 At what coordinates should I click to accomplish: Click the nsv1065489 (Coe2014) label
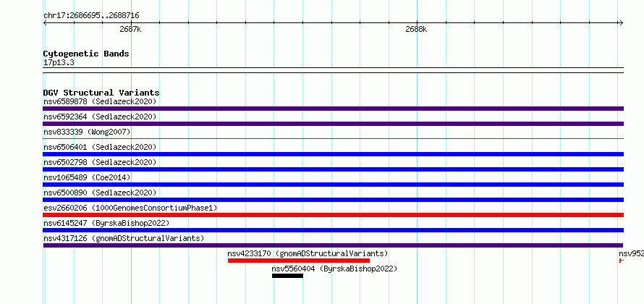87,177
